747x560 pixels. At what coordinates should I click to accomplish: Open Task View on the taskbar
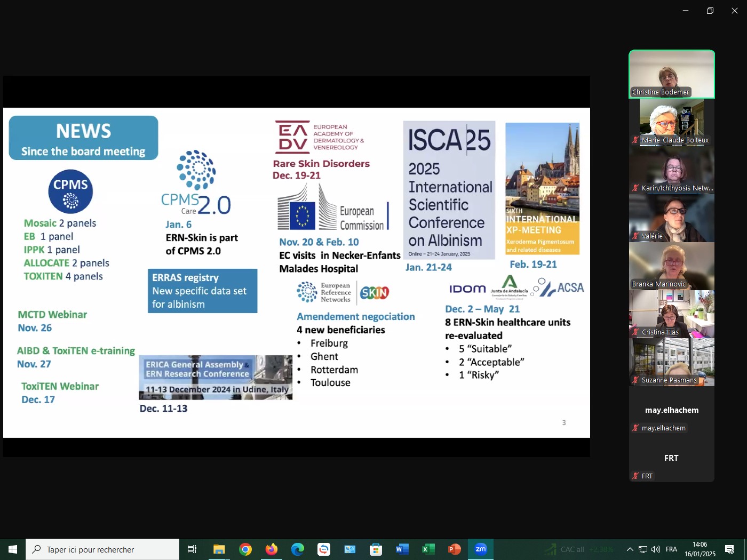point(192,549)
